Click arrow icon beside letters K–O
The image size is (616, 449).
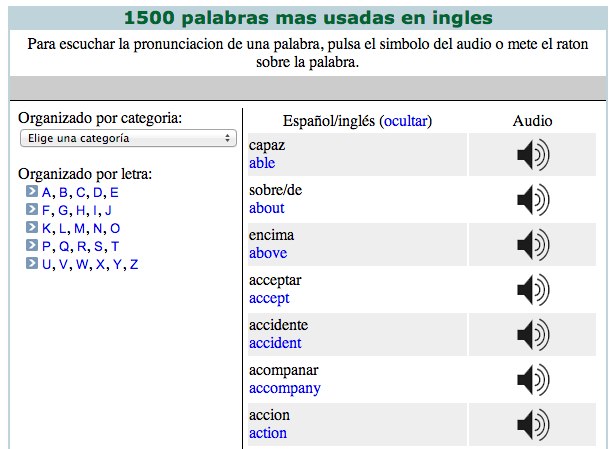pos(33,228)
